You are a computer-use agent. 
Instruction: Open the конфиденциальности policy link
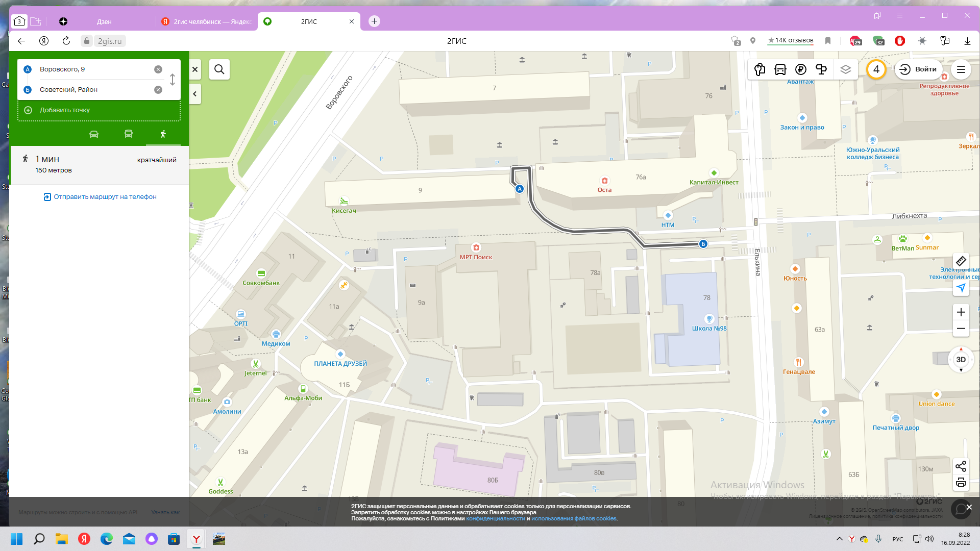click(495, 519)
